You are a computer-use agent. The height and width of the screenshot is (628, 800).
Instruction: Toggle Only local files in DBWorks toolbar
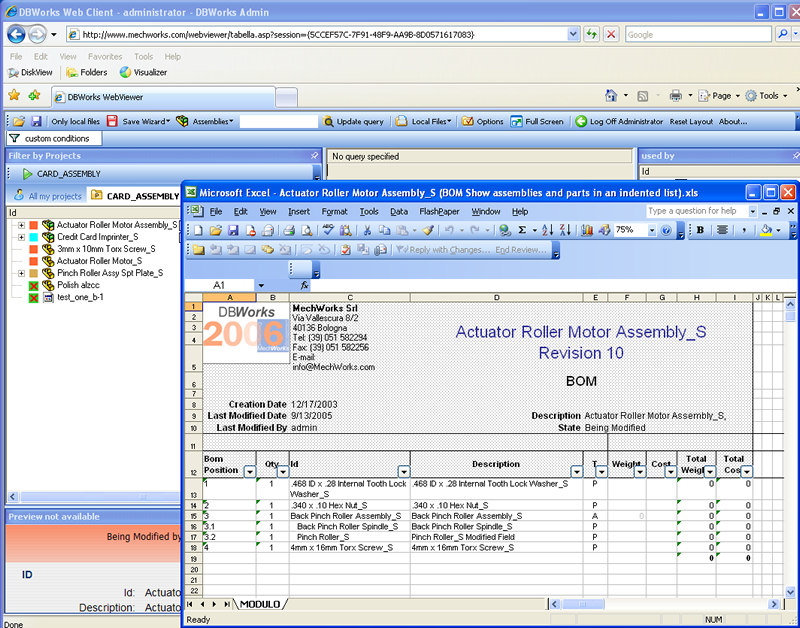(76, 121)
